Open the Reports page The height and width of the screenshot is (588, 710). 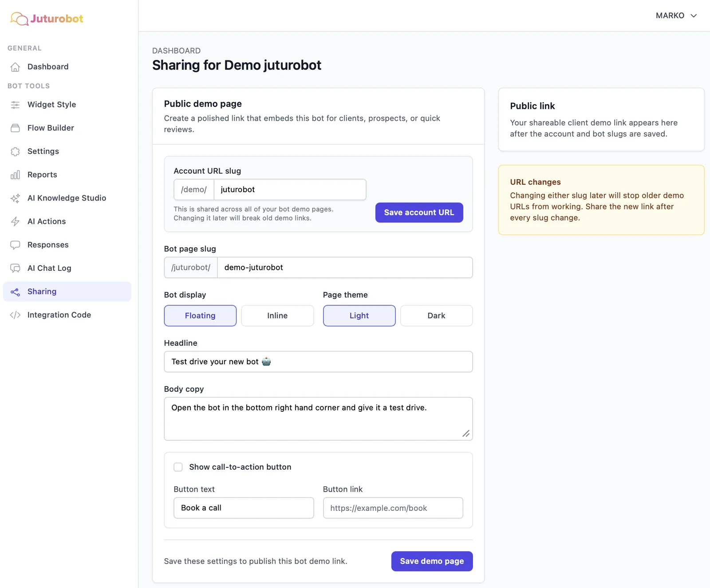coord(67,175)
